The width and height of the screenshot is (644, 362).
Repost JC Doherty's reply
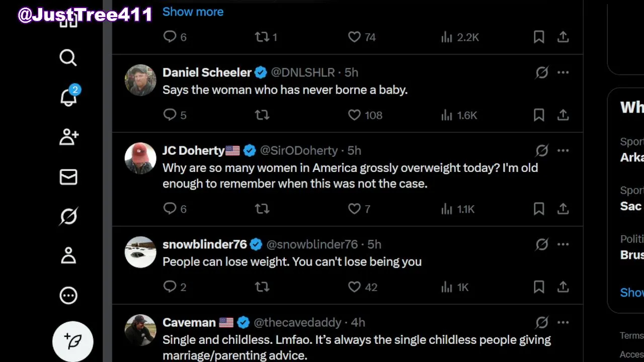[x=262, y=209]
